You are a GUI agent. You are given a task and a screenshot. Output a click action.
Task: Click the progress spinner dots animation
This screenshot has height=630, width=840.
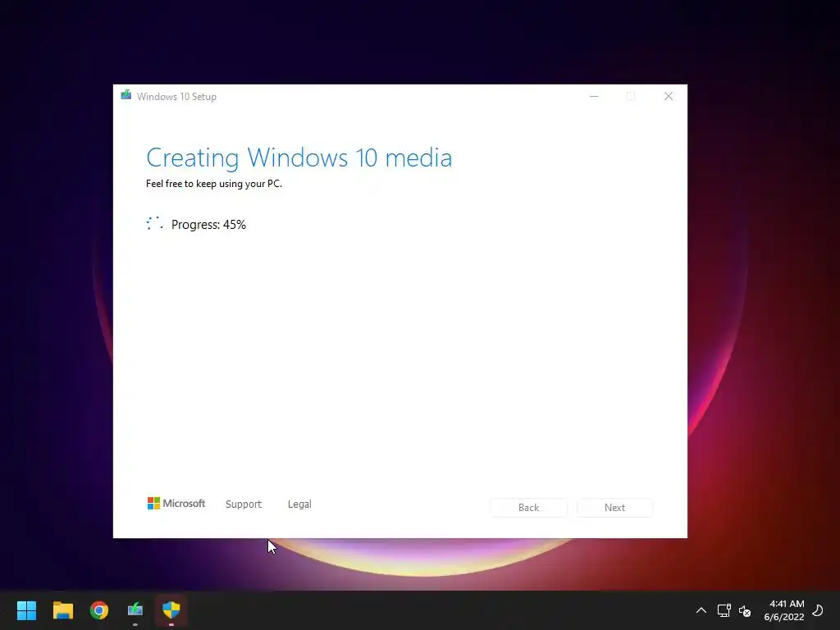154,223
